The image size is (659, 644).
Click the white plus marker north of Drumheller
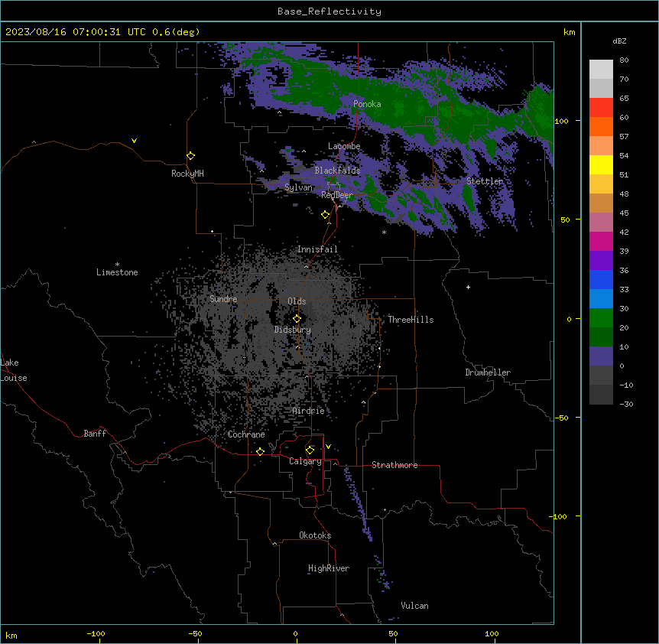468,287
